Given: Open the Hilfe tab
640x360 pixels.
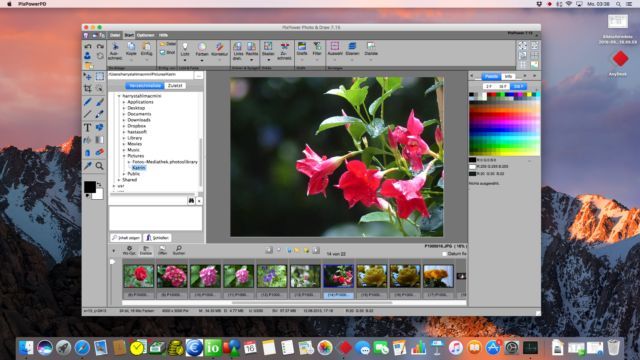Looking at the screenshot, I should point(163,35).
